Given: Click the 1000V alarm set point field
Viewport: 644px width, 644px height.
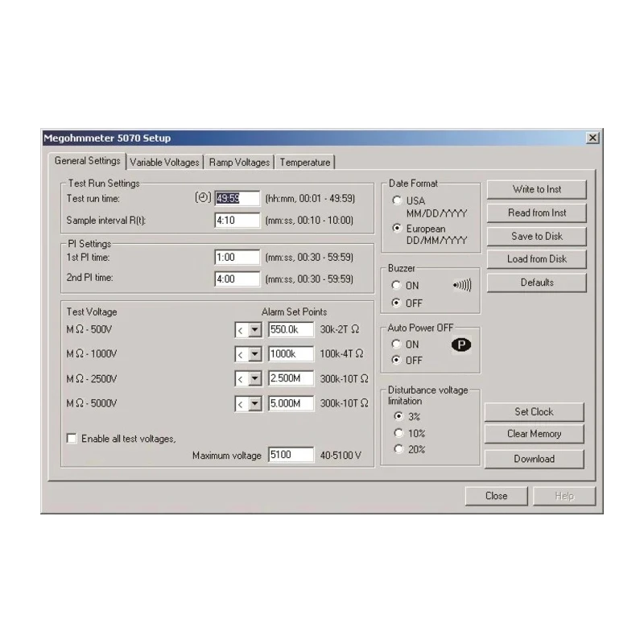Looking at the screenshot, I should 291,353.
